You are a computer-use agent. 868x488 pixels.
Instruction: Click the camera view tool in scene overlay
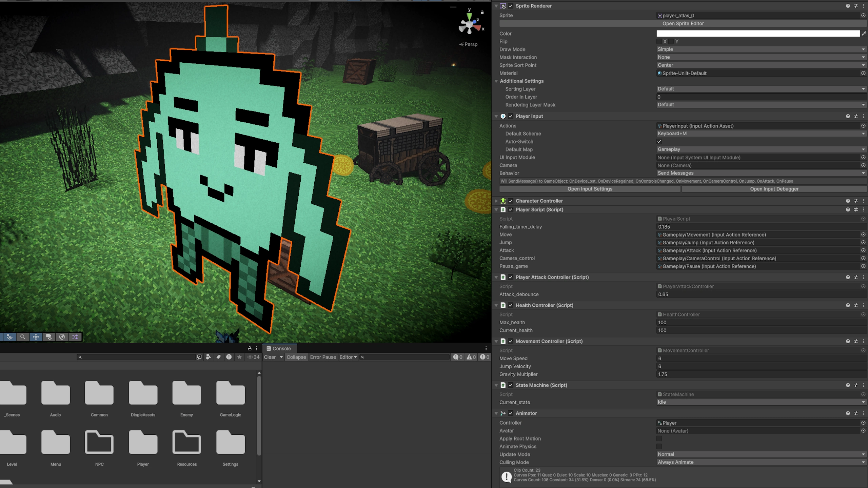pyautogui.click(x=49, y=337)
